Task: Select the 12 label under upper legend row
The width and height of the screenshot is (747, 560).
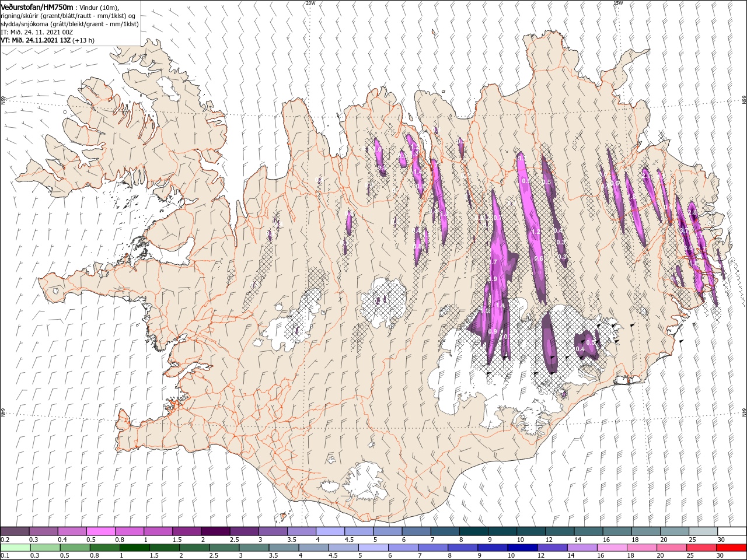Action: [x=549, y=540]
